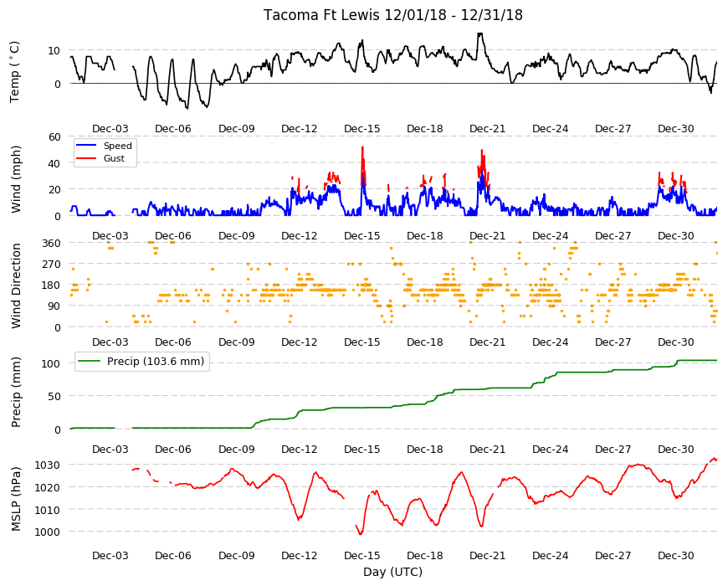The image size is (728, 586).
Task: Click the green Precip legend line
Action: pyautogui.click(x=90, y=362)
